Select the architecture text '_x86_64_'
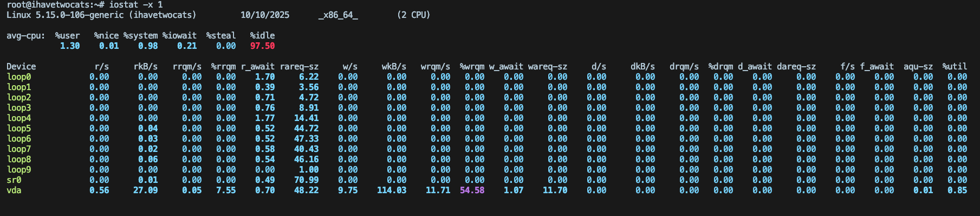The image size is (980, 216). click(x=338, y=15)
